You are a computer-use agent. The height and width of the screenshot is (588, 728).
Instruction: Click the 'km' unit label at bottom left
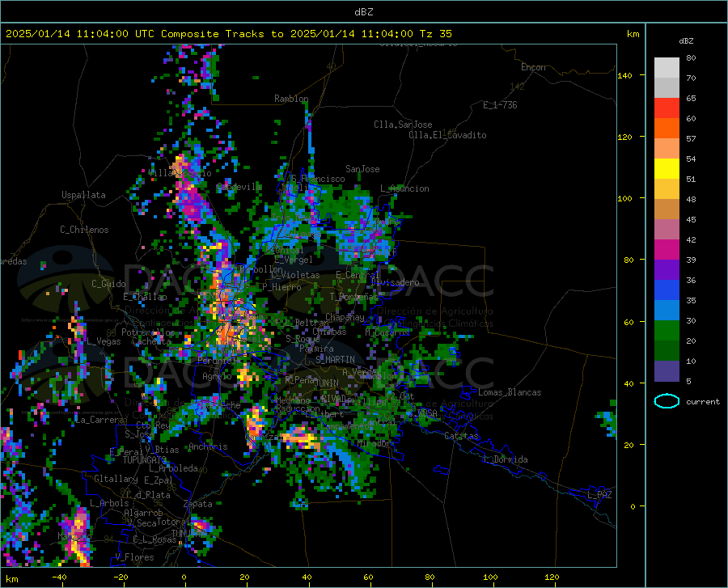click(x=11, y=579)
